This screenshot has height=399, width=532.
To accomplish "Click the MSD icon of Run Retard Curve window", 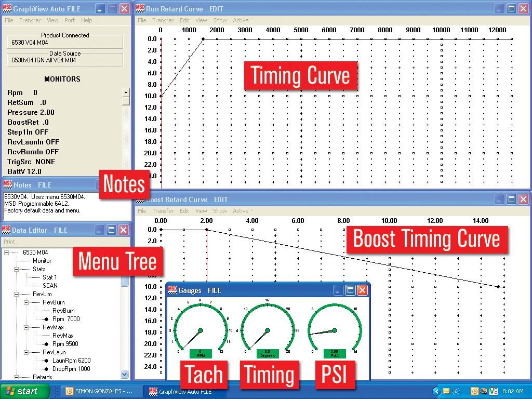I will click(140, 9).
